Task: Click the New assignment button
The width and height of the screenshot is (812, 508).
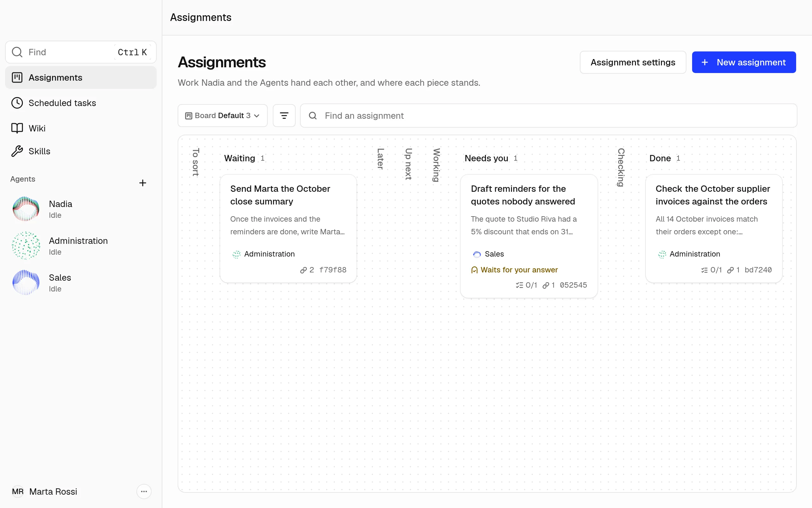Action: tap(743, 62)
